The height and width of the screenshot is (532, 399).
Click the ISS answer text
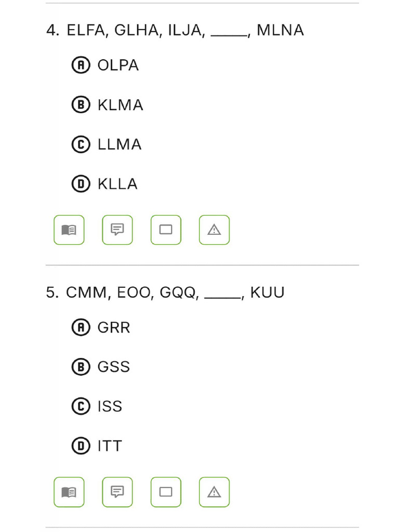tap(110, 406)
